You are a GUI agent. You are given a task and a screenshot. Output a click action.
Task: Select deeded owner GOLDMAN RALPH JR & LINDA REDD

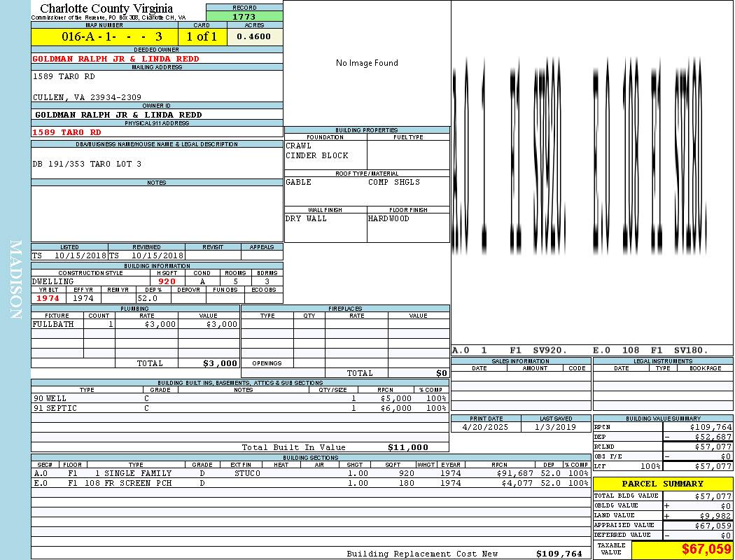(115, 59)
